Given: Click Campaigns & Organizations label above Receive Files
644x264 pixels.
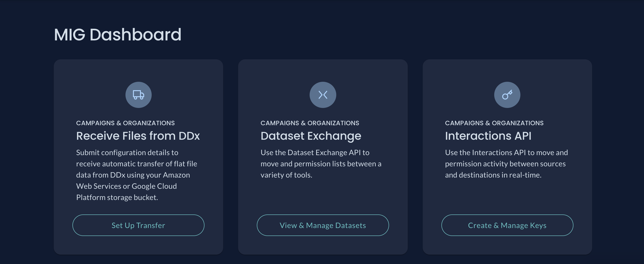Looking at the screenshot, I should pos(125,123).
